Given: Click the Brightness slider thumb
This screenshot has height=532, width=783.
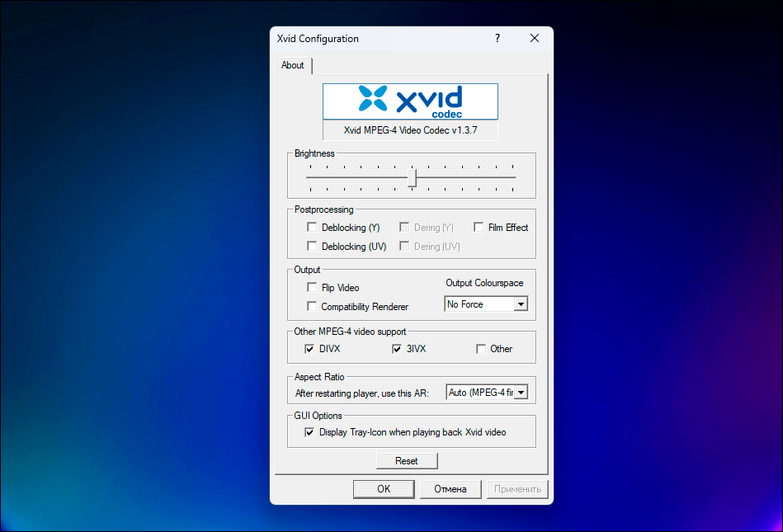Looking at the screenshot, I should 413,177.
